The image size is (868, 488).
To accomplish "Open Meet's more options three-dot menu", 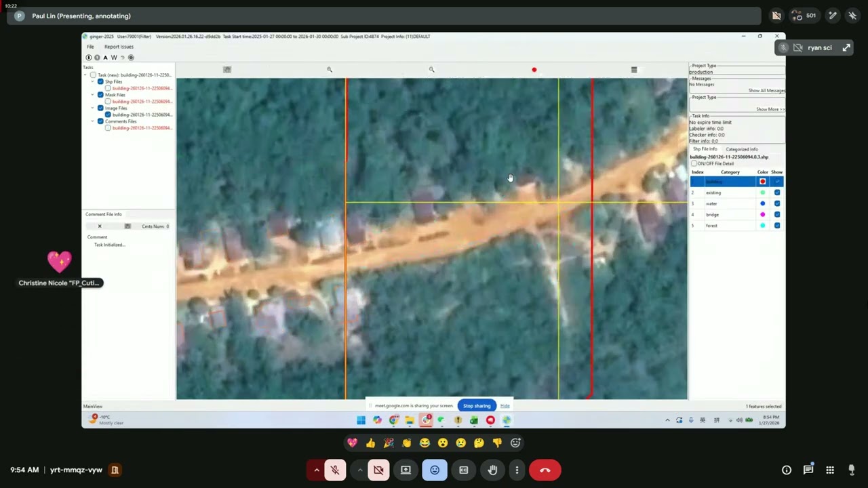I will (x=517, y=470).
